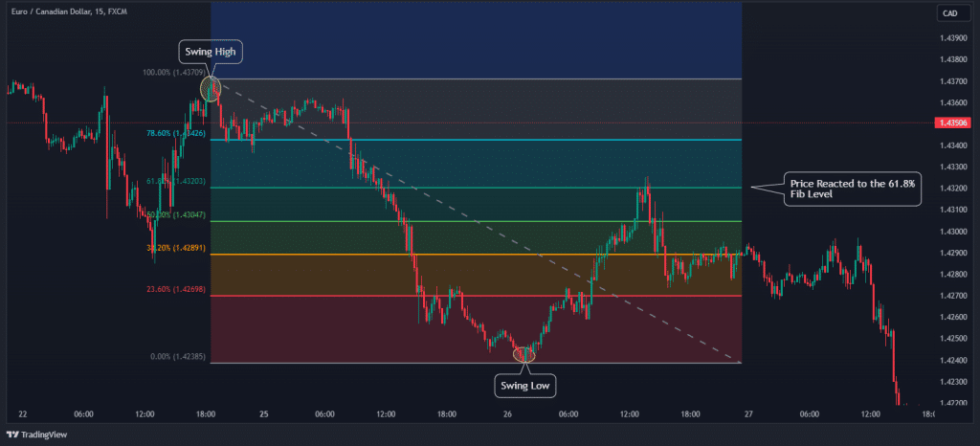Select the Swing High annotation label
Screen dimensions: 980x446
pyautogui.click(x=211, y=52)
